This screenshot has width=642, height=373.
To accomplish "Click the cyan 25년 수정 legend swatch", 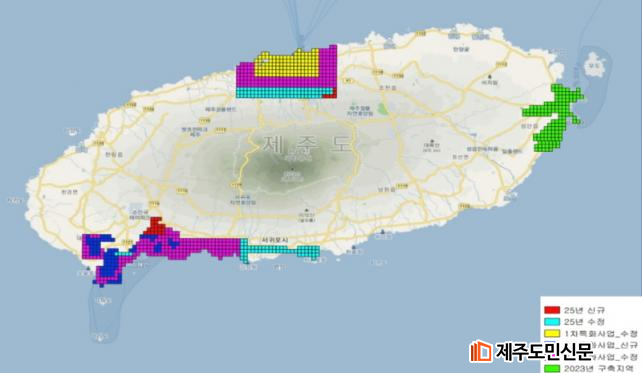I will point(552,322).
